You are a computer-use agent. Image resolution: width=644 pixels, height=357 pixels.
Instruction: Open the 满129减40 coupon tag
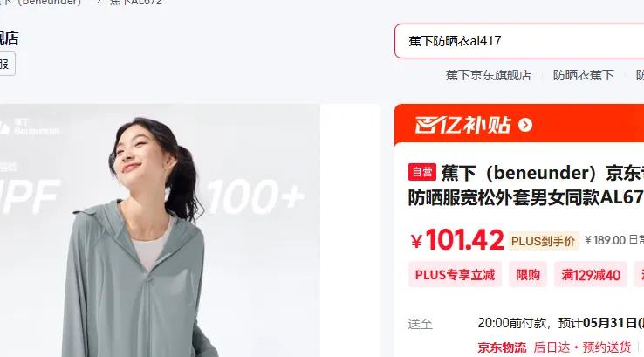(x=591, y=274)
